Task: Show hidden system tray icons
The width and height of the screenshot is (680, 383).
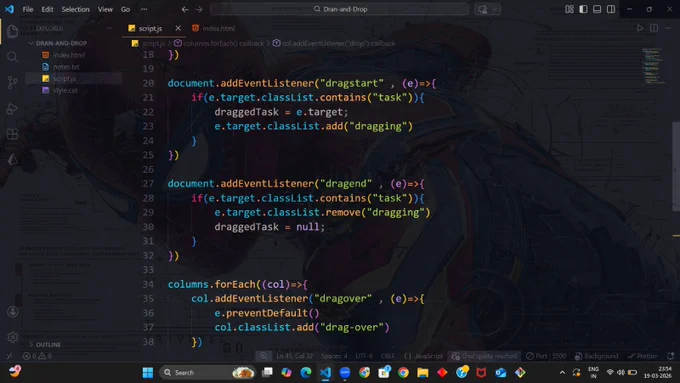Action: point(562,373)
